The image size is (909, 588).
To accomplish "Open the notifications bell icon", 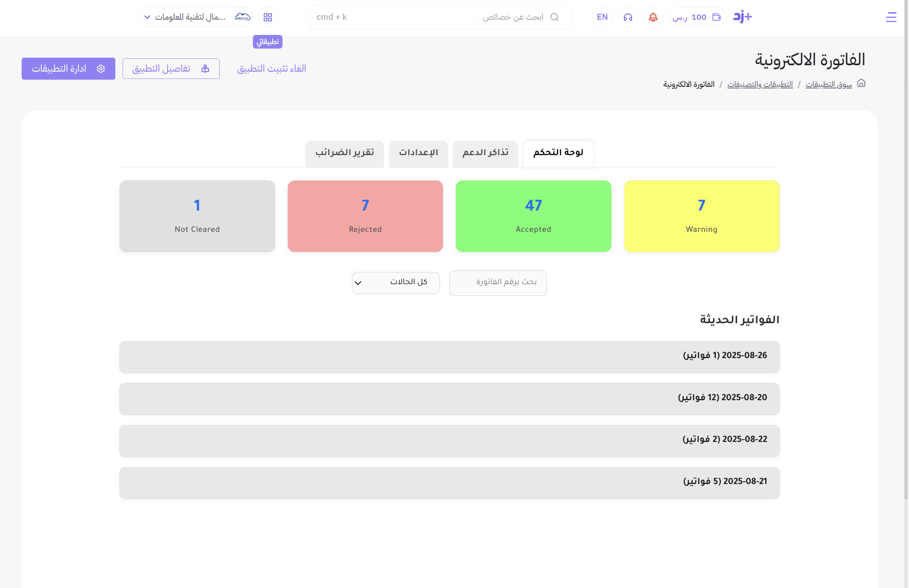I will point(653,17).
